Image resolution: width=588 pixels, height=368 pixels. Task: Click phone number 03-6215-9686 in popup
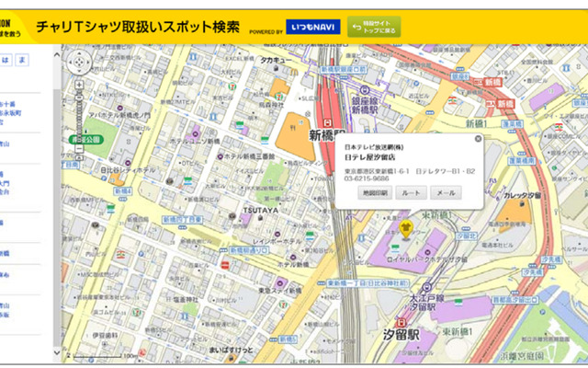point(367,178)
